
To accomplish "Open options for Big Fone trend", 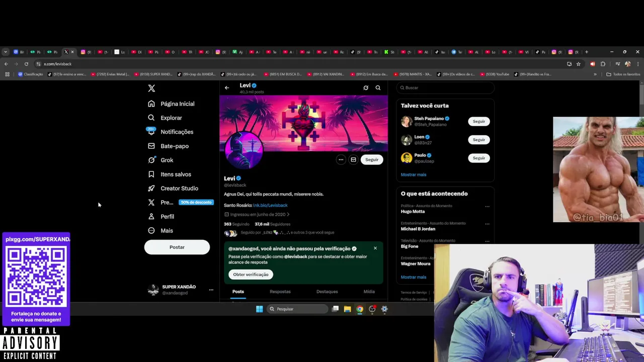I will [487, 241].
